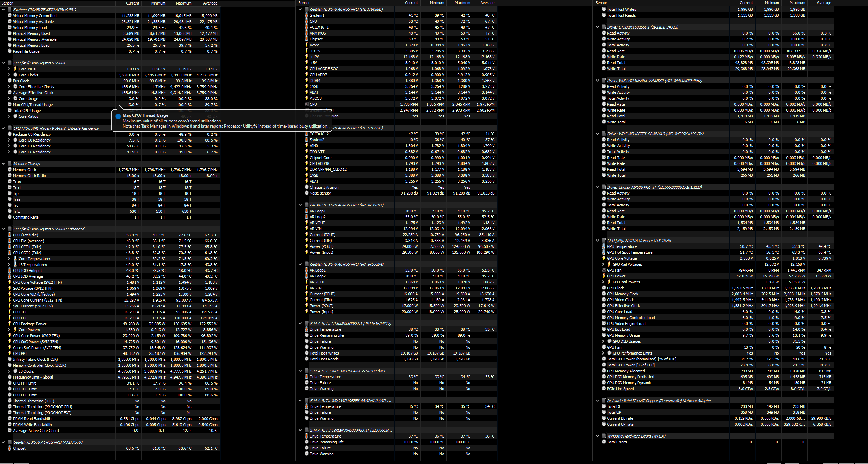
Task: Click the lightning icon beside CPU Package Power
Action: (x=10, y=324)
